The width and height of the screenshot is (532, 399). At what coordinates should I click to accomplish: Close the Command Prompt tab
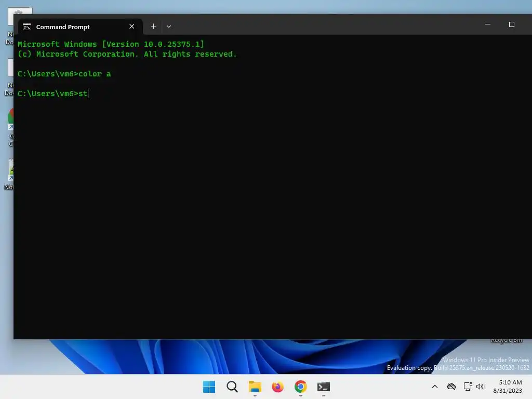point(131,26)
